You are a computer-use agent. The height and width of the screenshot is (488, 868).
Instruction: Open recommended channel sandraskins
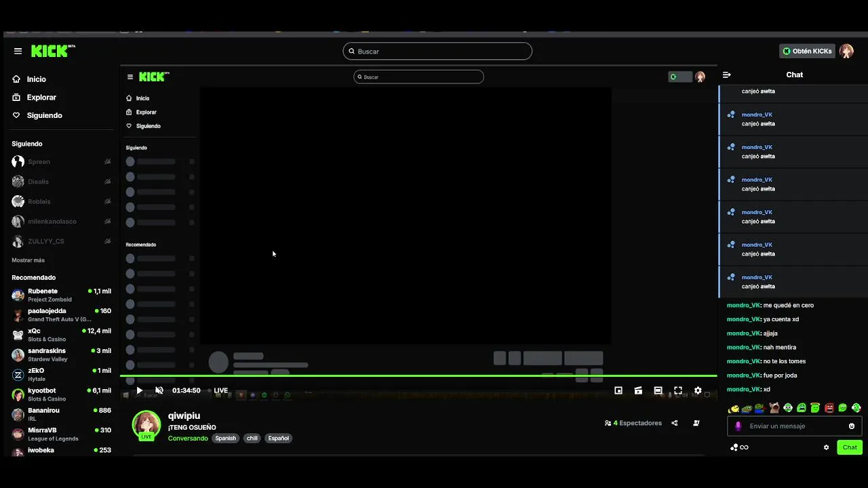pos(61,354)
